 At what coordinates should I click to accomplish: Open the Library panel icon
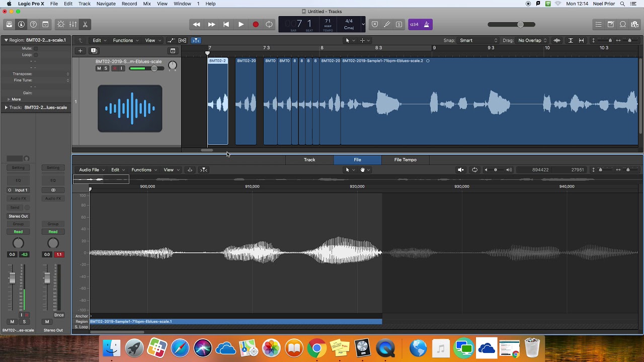(x=9, y=24)
